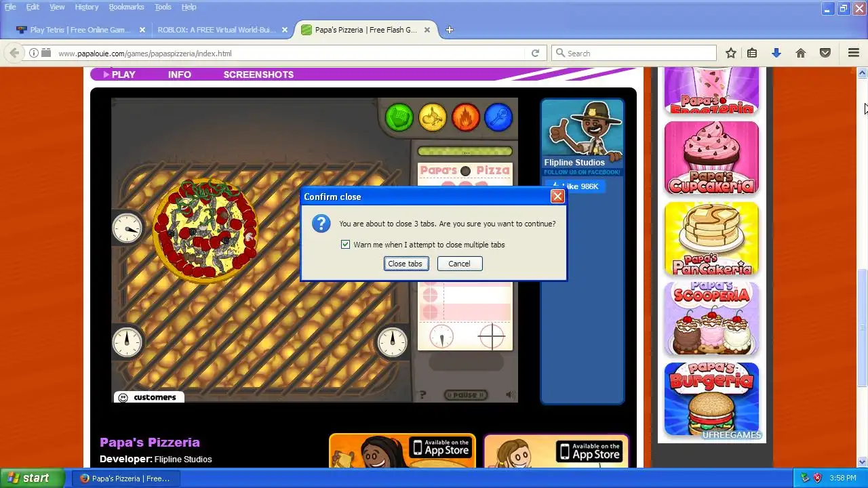Open the View menu
This screenshot has width=868, height=488.
tap(57, 7)
